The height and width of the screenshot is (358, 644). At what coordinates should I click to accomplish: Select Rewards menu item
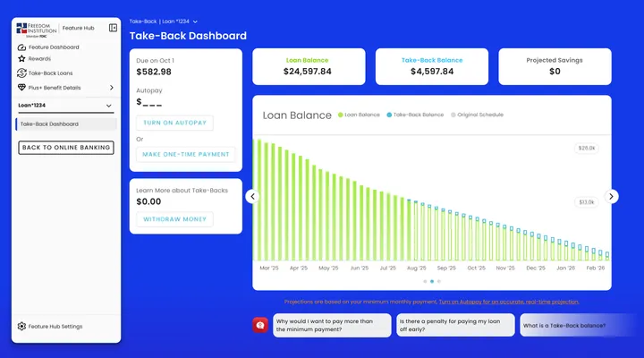tap(39, 59)
